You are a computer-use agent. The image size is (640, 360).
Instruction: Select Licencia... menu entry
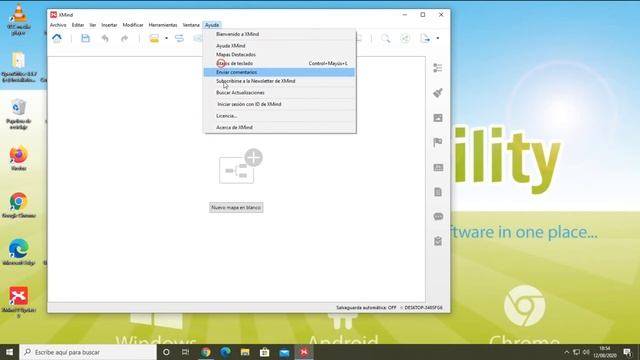click(280, 116)
